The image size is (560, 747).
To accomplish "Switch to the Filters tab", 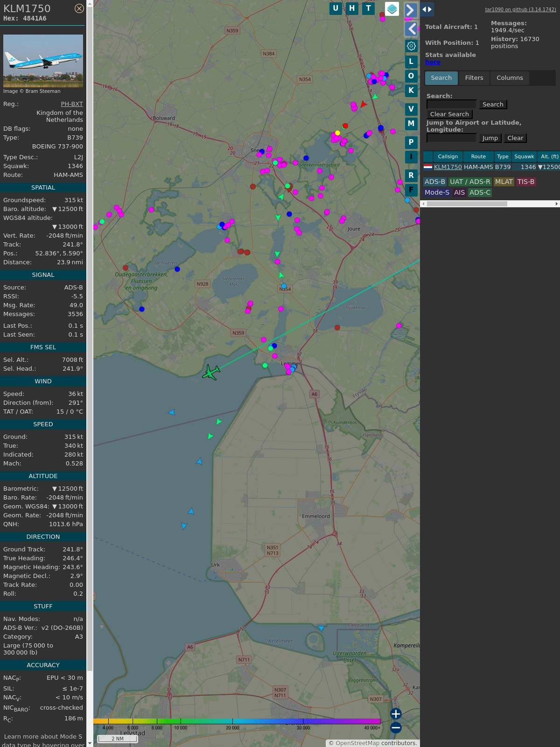I will coord(474,78).
